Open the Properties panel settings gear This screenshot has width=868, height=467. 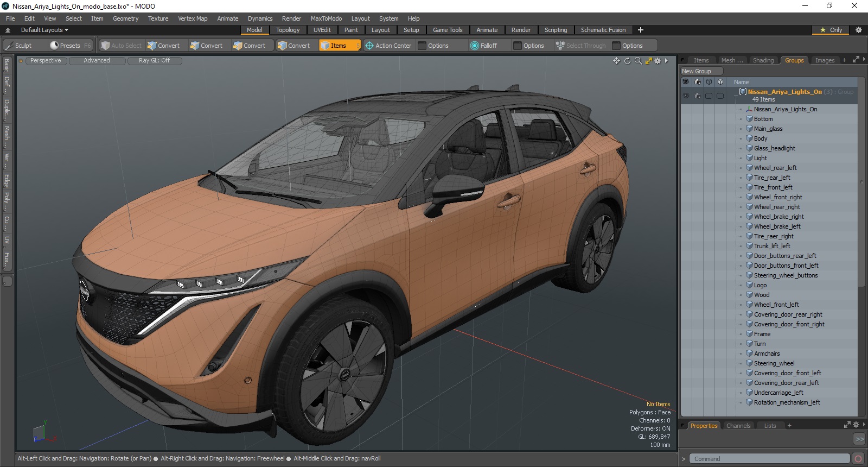(856, 425)
